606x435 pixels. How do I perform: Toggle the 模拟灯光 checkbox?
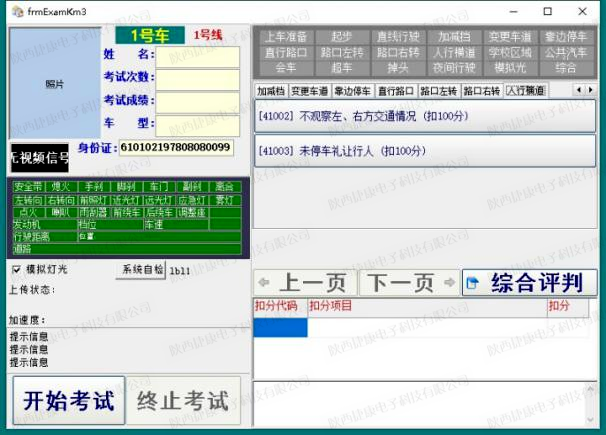click(16, 270)
